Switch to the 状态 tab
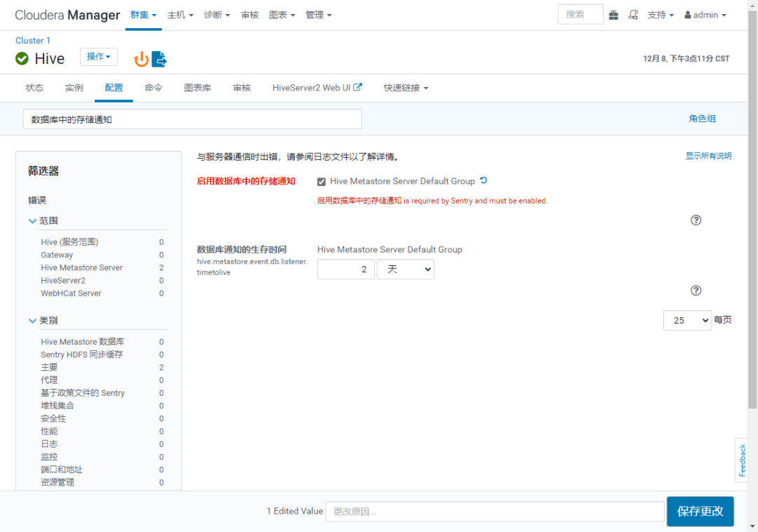This screenshot has height=532, width=758. 34,88
